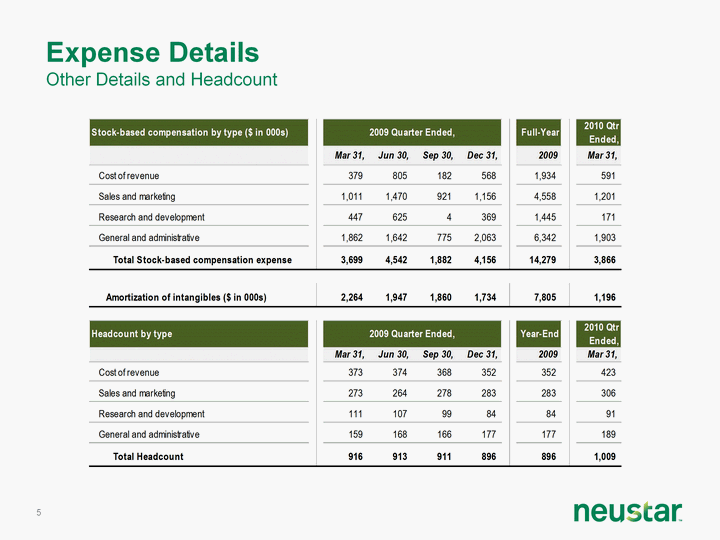
Task: Click the 'Total Stock-based compensation expense' label
Action: [x=202, y=260]
